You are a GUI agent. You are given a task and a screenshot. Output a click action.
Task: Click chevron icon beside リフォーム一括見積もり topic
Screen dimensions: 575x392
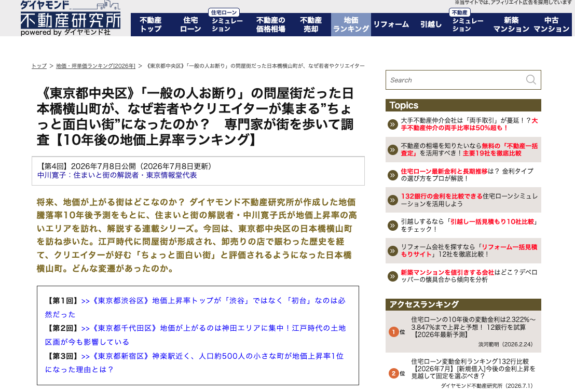tap(392, 250)
